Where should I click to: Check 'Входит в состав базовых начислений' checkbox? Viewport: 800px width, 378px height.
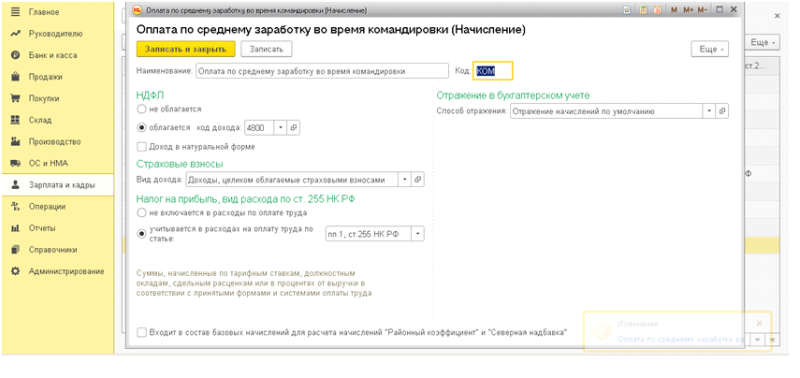[x=142, y=332]
